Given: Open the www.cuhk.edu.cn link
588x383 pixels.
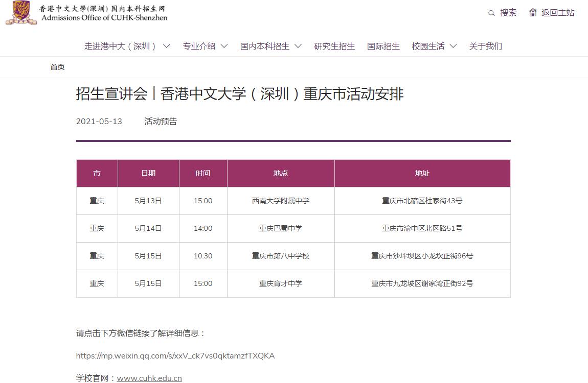Looking at the screenshot, I should point(149,378).
